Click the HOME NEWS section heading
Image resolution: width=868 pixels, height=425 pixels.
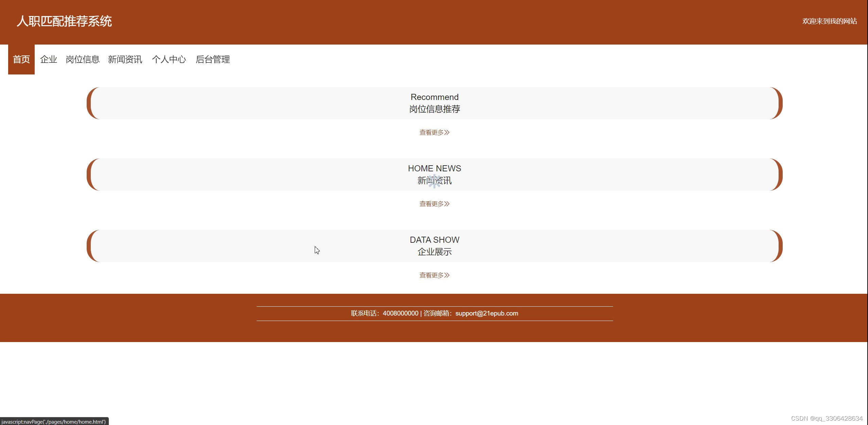[434, 168]
